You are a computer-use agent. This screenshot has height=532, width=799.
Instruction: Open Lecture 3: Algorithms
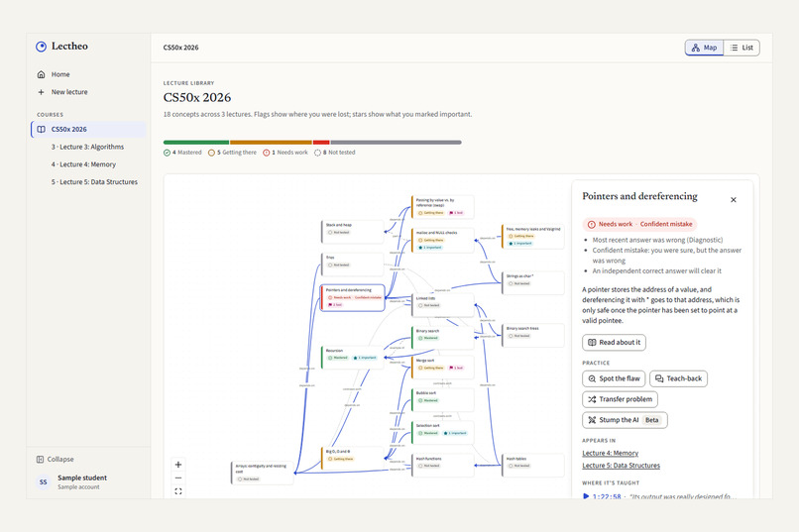87,147
